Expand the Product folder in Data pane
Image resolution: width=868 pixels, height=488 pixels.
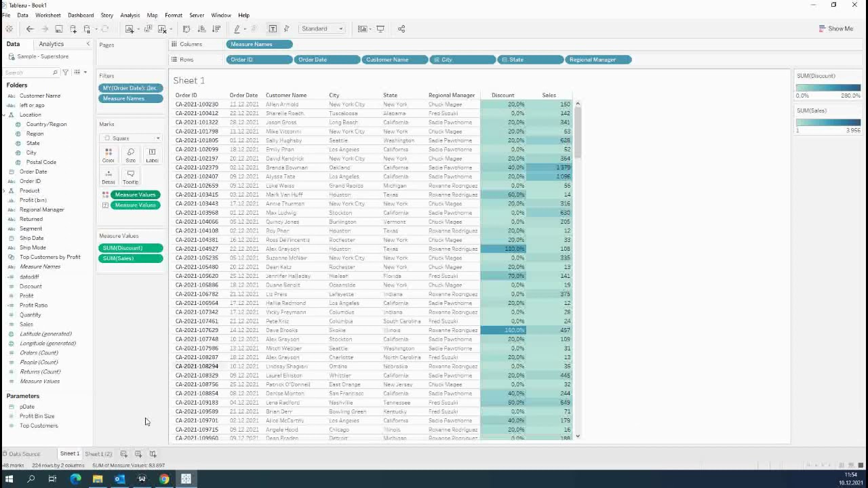[4, 190]
